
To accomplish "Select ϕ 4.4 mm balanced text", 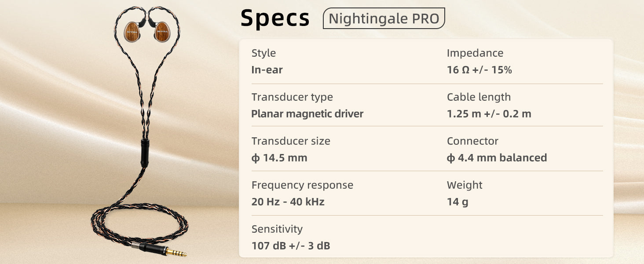I will [x=497, y=158].
